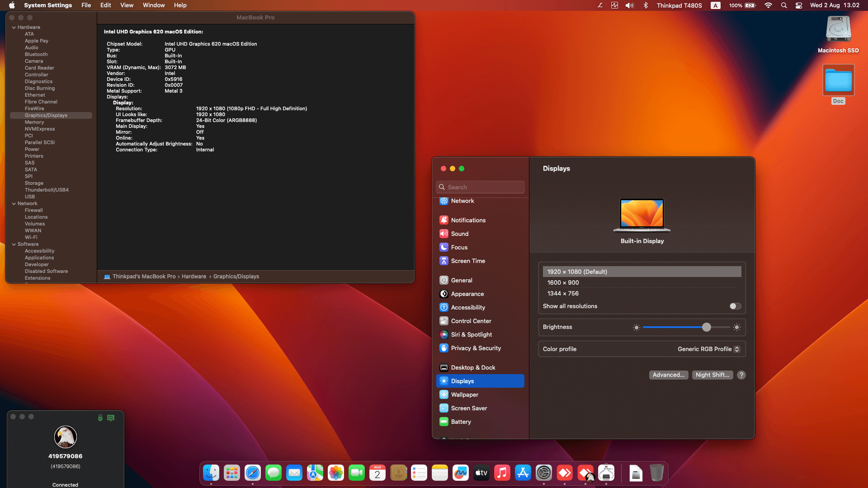868x488 pixels.
Task: Open Launchpad from the Dock
Action: point(232,473)
